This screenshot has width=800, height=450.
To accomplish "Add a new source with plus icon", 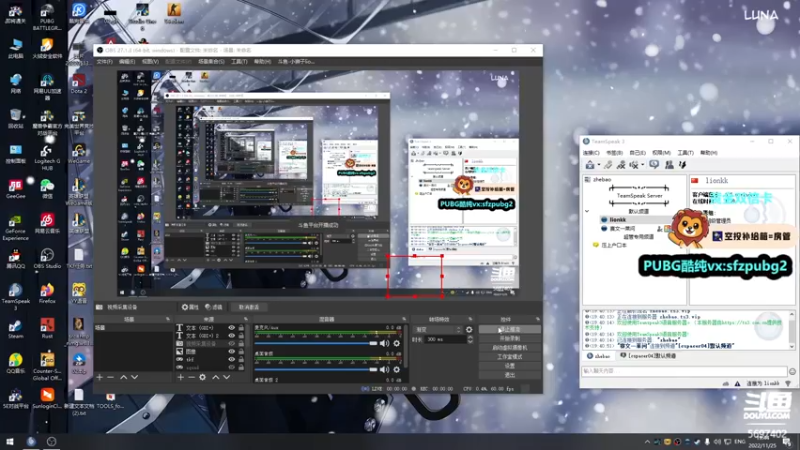I will pos(180,377).
